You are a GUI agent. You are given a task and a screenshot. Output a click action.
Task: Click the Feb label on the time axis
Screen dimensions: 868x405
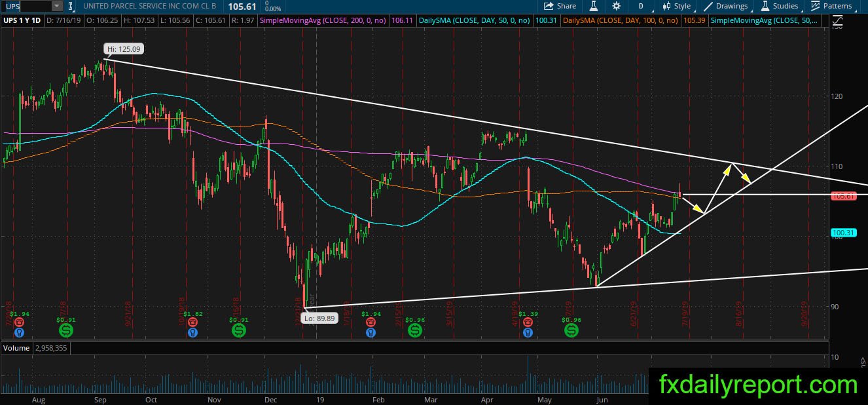[x=377, y=399]
